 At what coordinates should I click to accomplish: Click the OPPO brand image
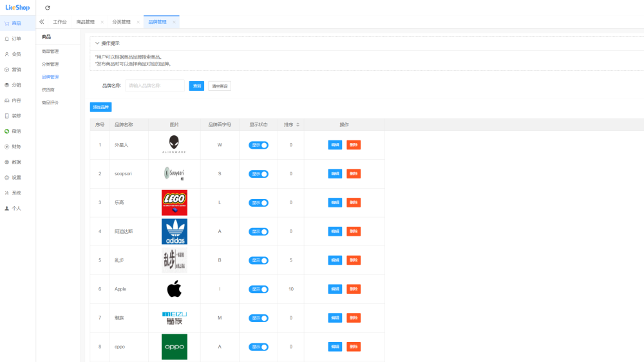point(174,347)
